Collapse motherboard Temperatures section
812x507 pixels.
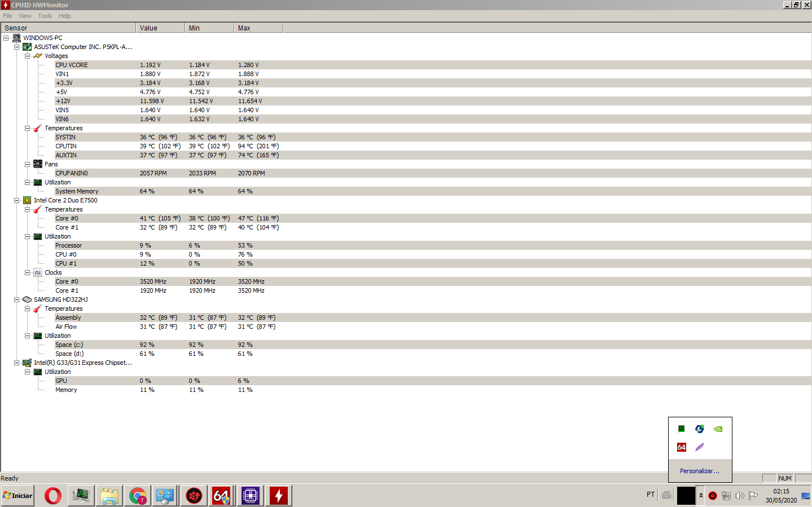(27, 128)
